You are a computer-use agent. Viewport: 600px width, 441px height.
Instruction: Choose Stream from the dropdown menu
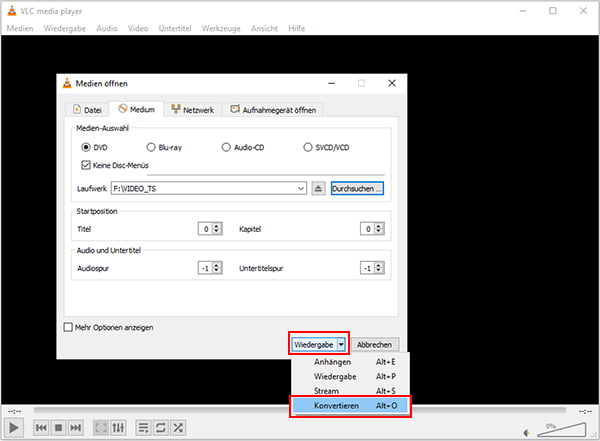pos(350,391)
